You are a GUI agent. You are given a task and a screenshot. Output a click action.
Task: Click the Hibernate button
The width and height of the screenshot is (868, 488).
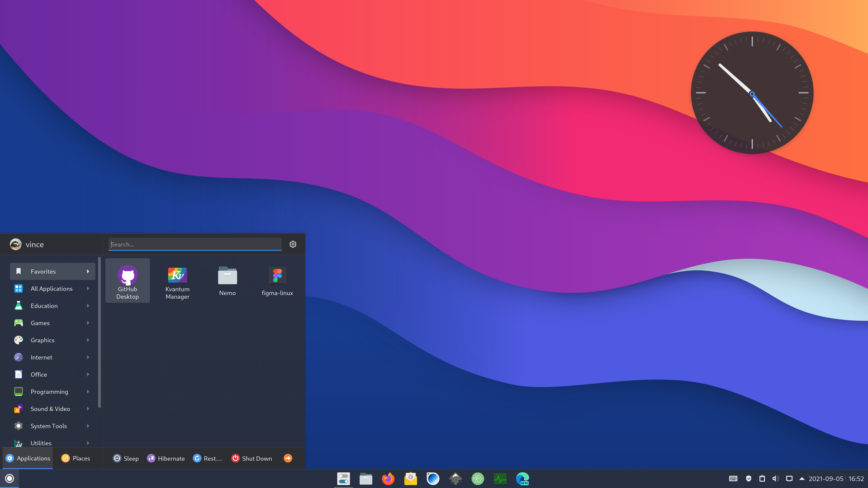tap(166, 458)
